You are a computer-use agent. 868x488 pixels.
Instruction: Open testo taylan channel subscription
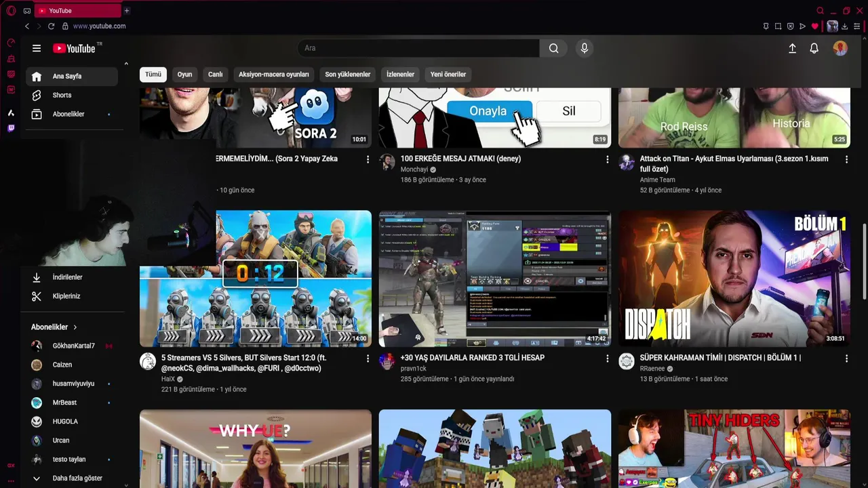click(72, 460)
